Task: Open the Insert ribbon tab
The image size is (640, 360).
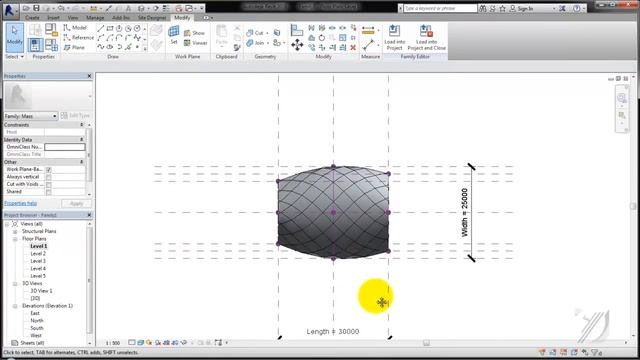Action: (53, 18)
